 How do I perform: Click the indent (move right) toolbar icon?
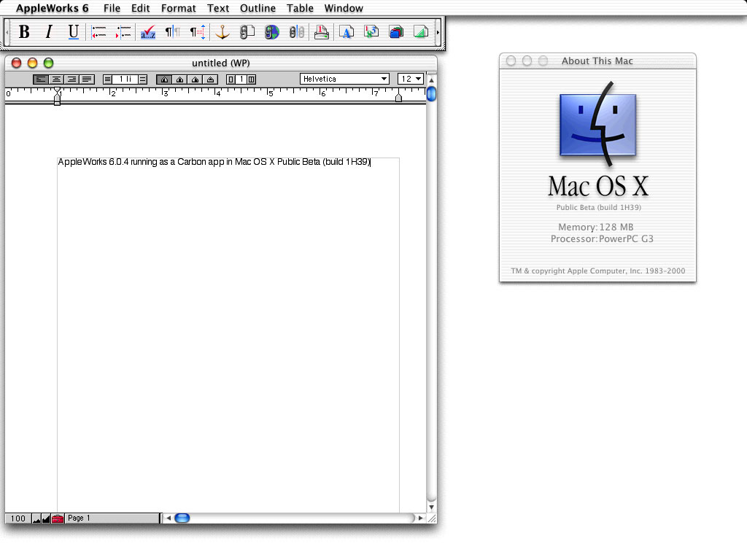(x=123, y=32)
